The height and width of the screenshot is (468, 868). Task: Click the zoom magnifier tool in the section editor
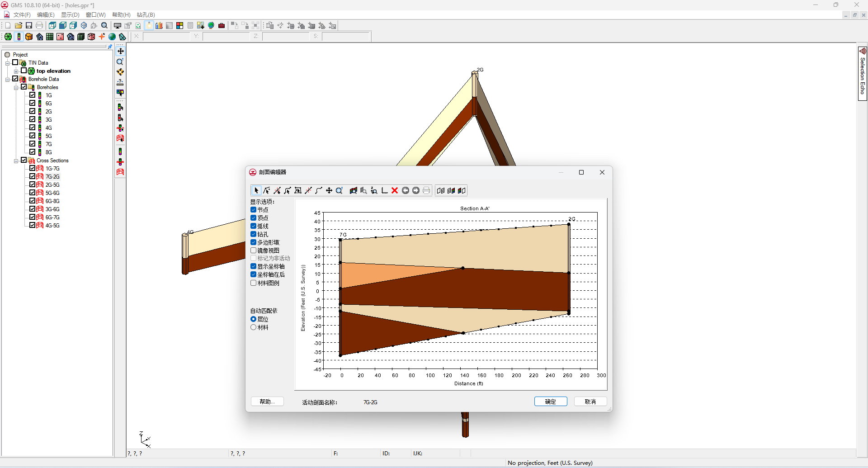point(339,190)
